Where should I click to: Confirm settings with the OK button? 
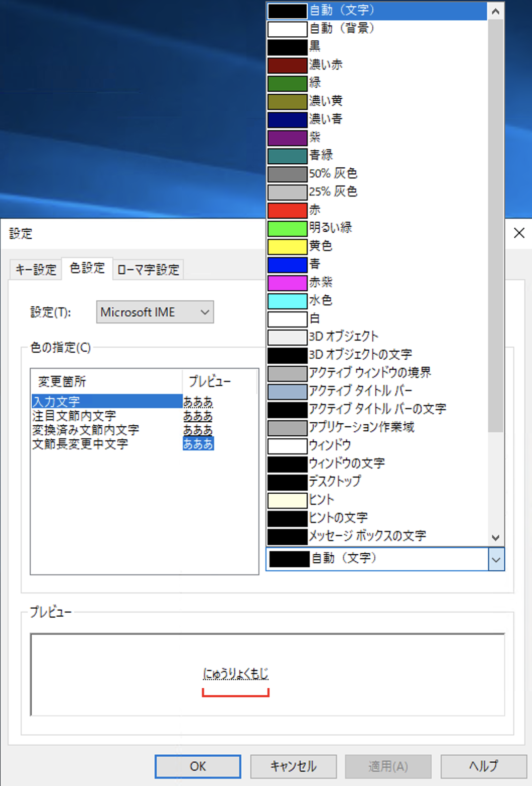197,766
